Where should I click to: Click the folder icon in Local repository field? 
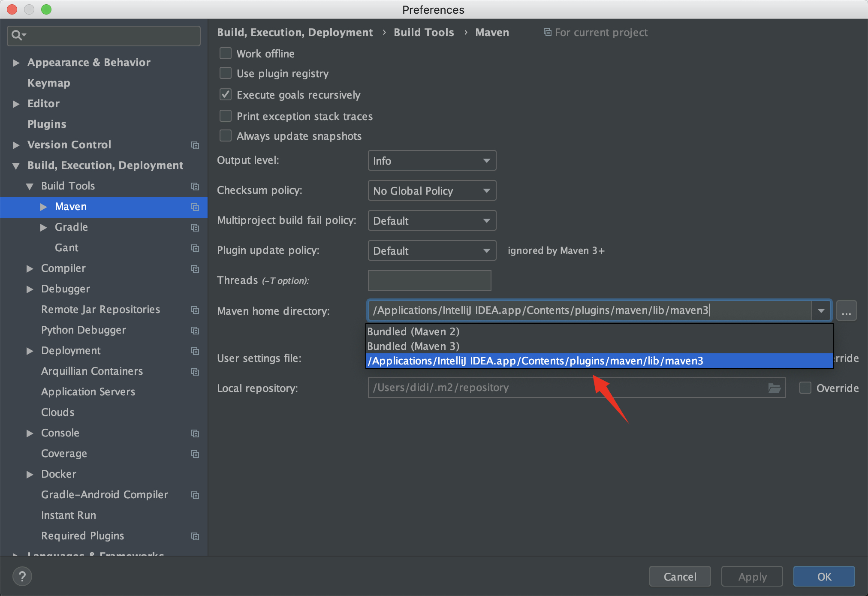[774, 388]
